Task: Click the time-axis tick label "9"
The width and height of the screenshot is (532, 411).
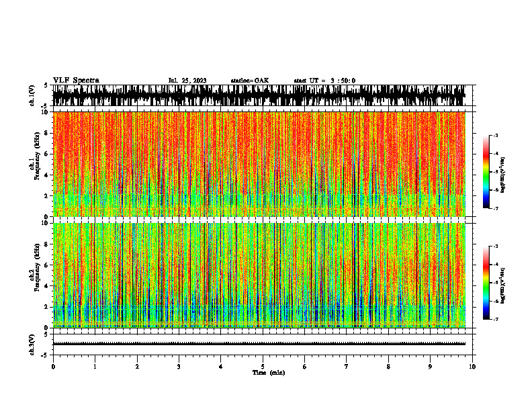Action: click(430, 367)
